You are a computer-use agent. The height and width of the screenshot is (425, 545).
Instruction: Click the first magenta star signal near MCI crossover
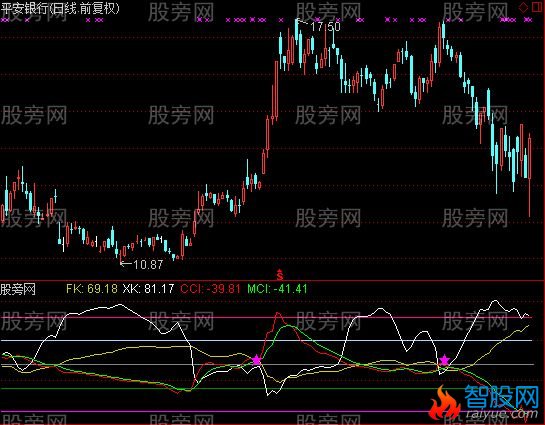(x=257, y=360)
